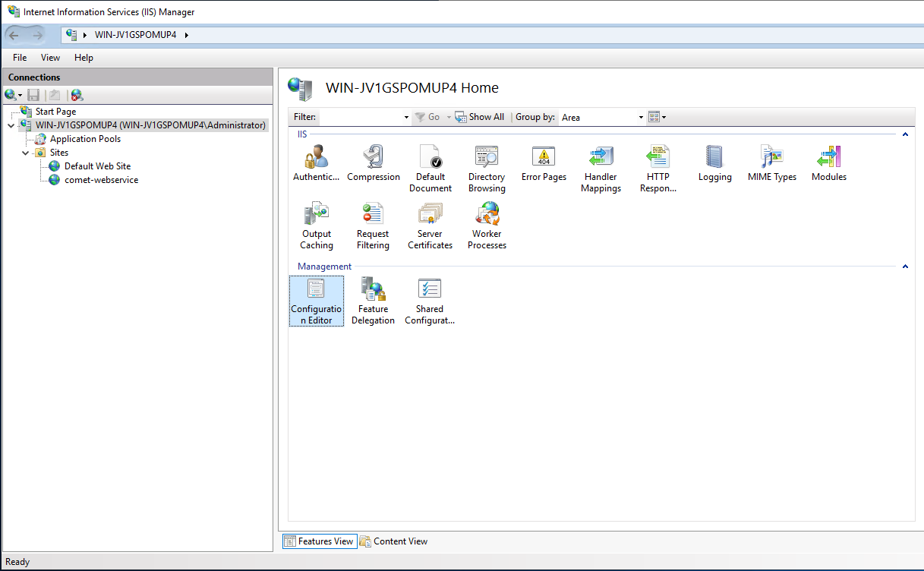Open the View menu
The height and width of the screenshot is (571, 924).
pos(50,58)
